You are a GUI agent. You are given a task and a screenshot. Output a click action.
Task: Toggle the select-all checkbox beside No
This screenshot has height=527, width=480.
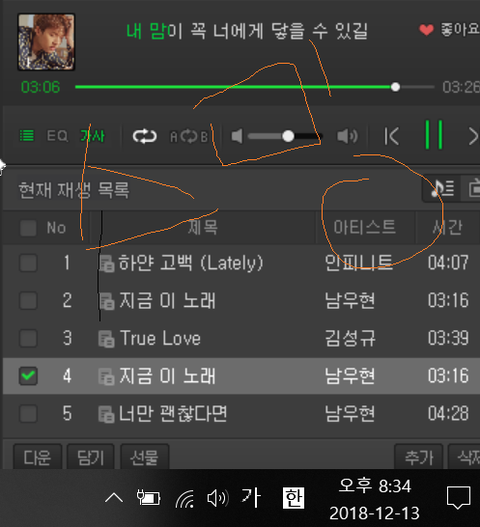[x=28, y=228]
